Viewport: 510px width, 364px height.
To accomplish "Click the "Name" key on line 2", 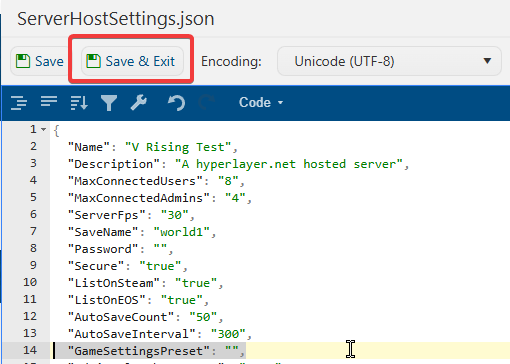I will pos(89,147).
